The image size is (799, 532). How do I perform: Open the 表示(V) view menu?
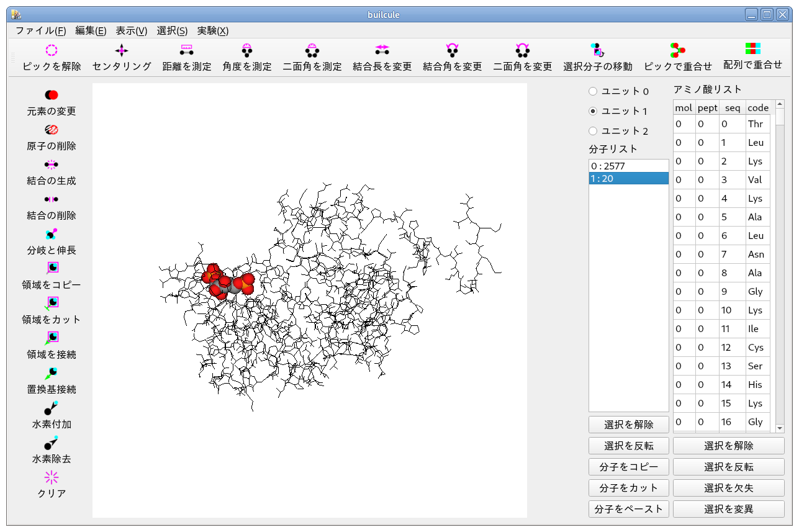coord(131,30)
